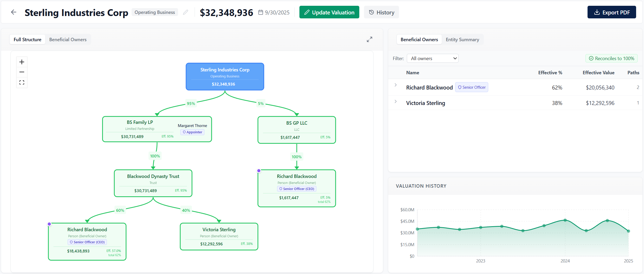Click purple dot on $1,617,447 Richard node
Viewport: 644px width, 274px height.
click(259, 171)
